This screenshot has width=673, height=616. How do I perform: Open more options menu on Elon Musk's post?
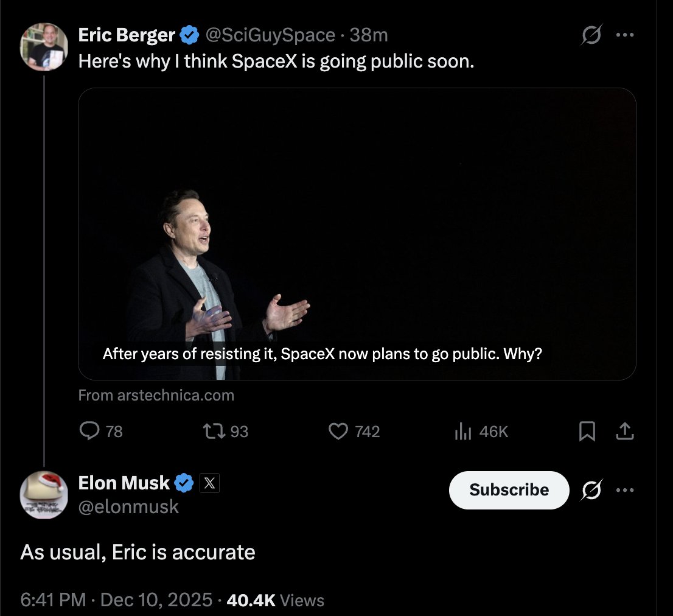click(x=625, y=489)
